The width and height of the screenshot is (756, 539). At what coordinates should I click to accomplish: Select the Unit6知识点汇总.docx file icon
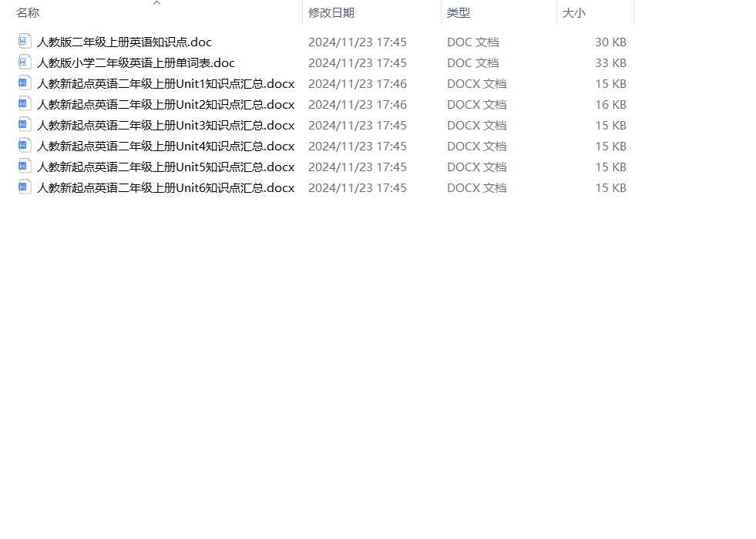click(x=25, y=187)
